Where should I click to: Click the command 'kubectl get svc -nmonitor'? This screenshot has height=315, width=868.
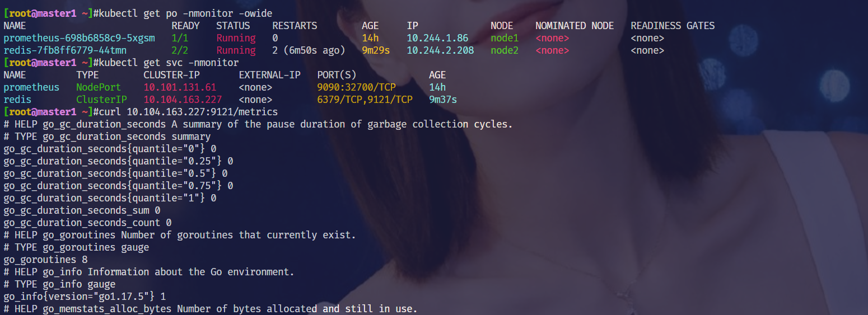pyautogui.click(x=169, y=63)
